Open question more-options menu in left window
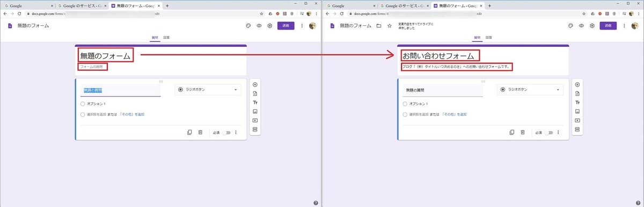 (x=236, y=132)
